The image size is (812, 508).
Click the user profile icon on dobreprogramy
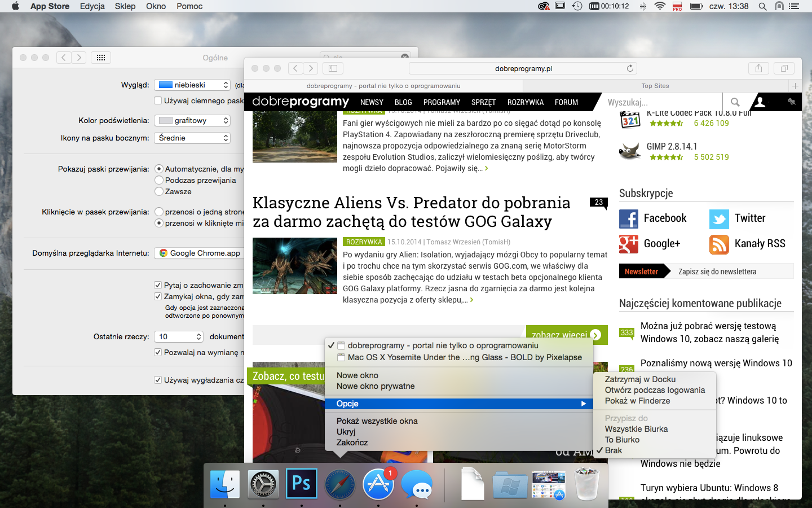tap(760, 102)
